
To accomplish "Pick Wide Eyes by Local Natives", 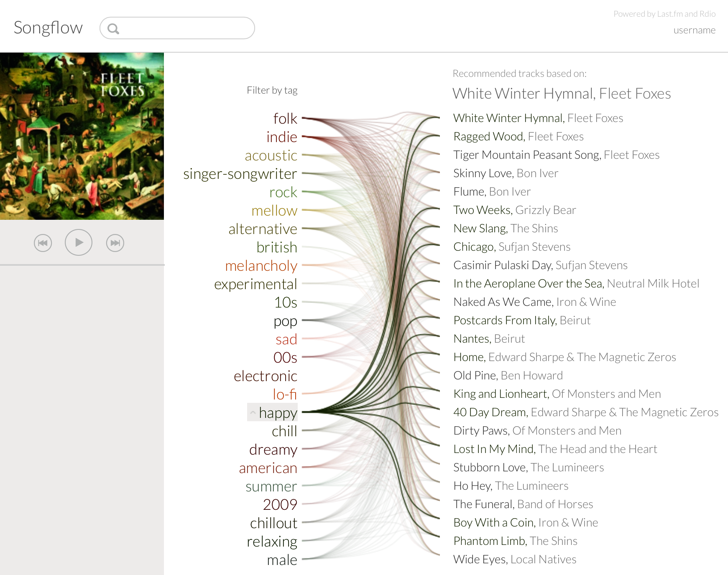I will point(515,560).
